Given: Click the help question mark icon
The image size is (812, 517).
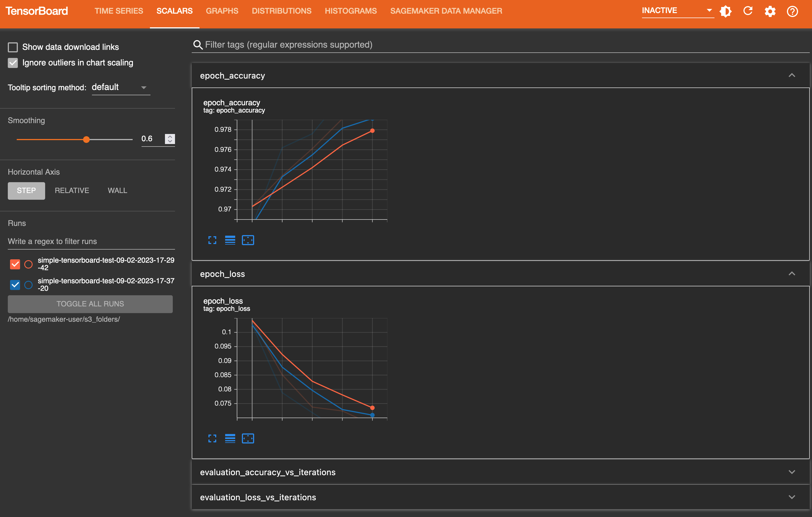Looking at the screenshot, I should [792, 11].
